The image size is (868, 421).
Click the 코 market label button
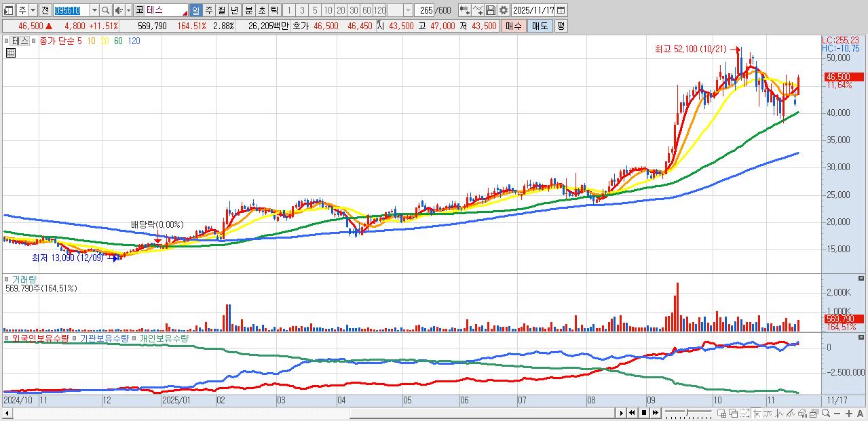click(x=139, y=10)
